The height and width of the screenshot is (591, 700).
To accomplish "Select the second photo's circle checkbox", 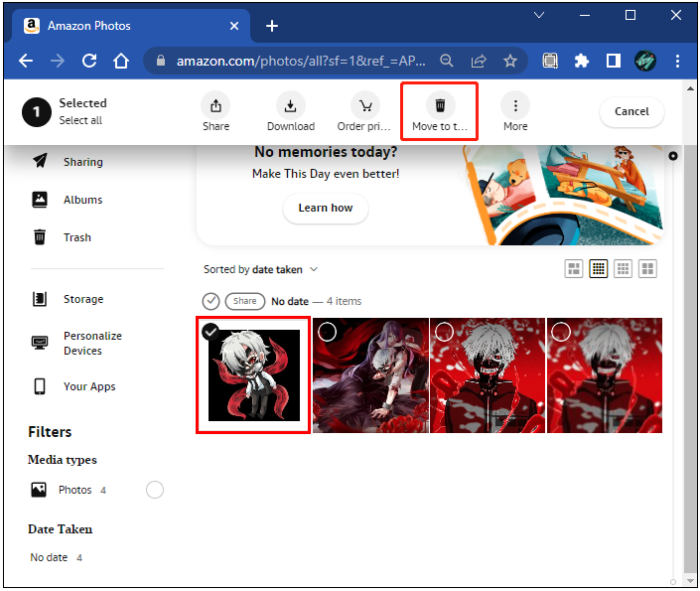I will pos(327,332).
